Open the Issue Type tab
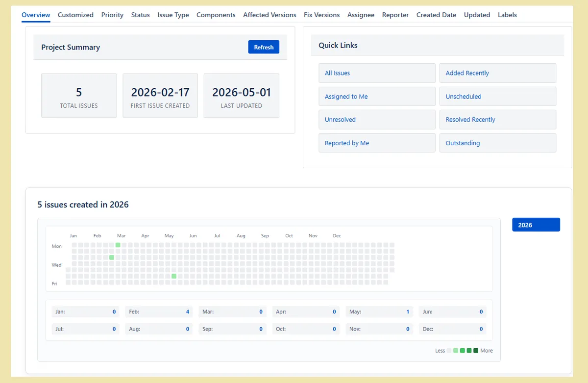Image resolution: width=588 pixels, height=383 pixels. pyautogui.click(x=173, y=15)
